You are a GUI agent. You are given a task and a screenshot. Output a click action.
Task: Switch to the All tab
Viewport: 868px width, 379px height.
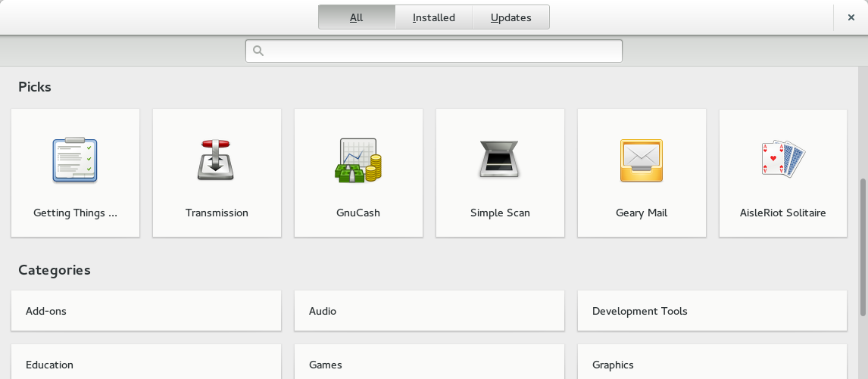[357, 17]
